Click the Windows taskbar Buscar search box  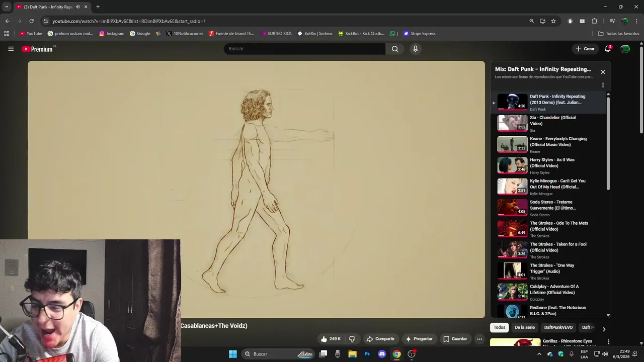coord(279,354)
